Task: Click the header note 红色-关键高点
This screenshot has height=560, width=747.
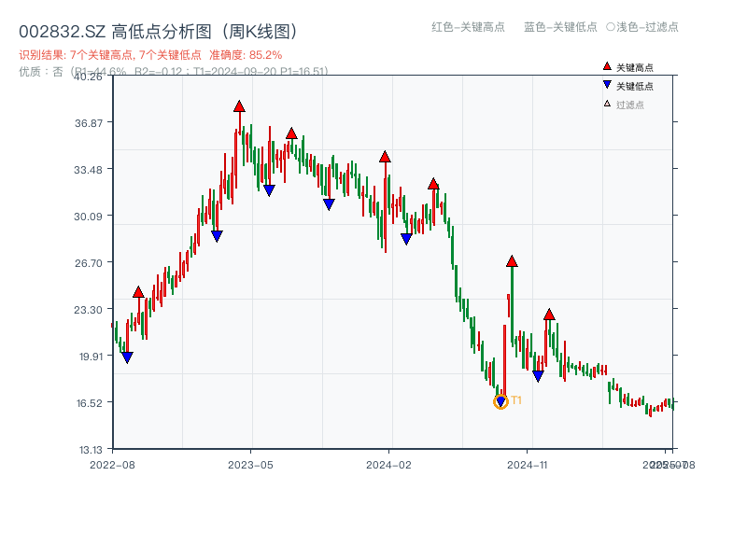Action: click(x=468, y=27)
